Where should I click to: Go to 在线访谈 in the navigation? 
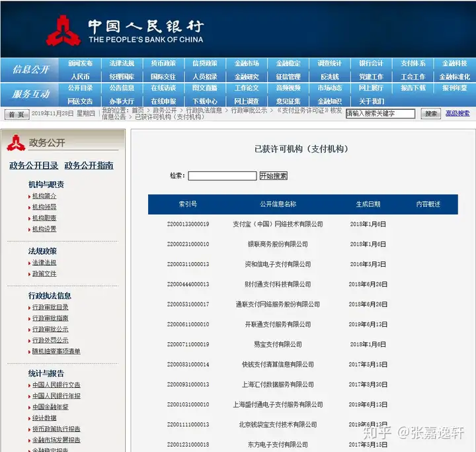coord(163,88)
